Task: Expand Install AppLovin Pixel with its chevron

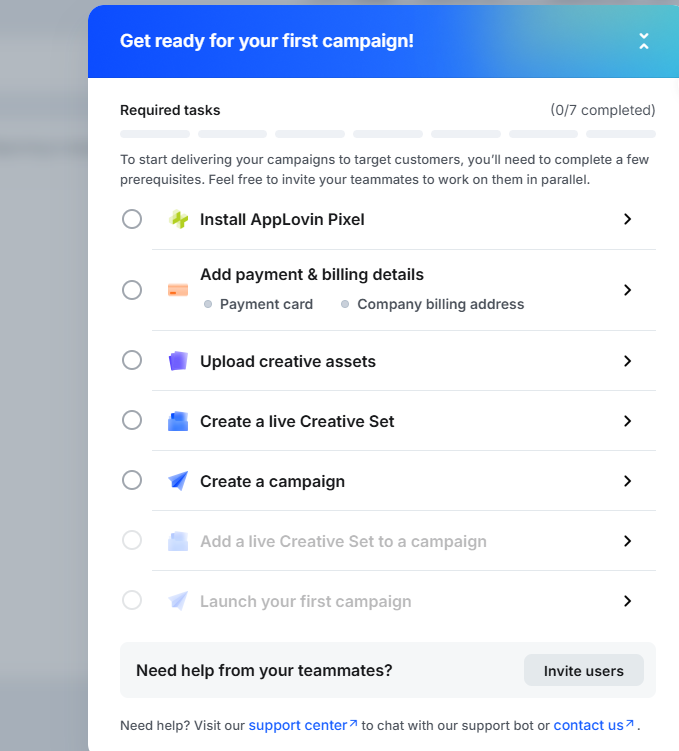Action: [x=627, y=219]
